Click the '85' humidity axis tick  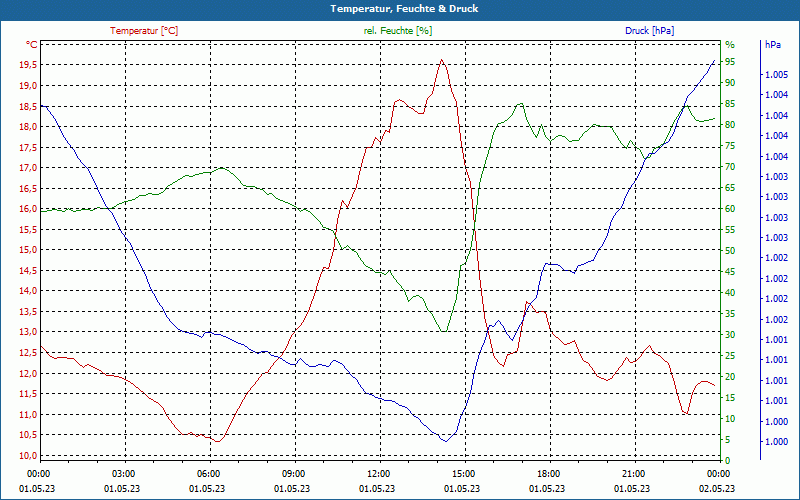point(730,104)
